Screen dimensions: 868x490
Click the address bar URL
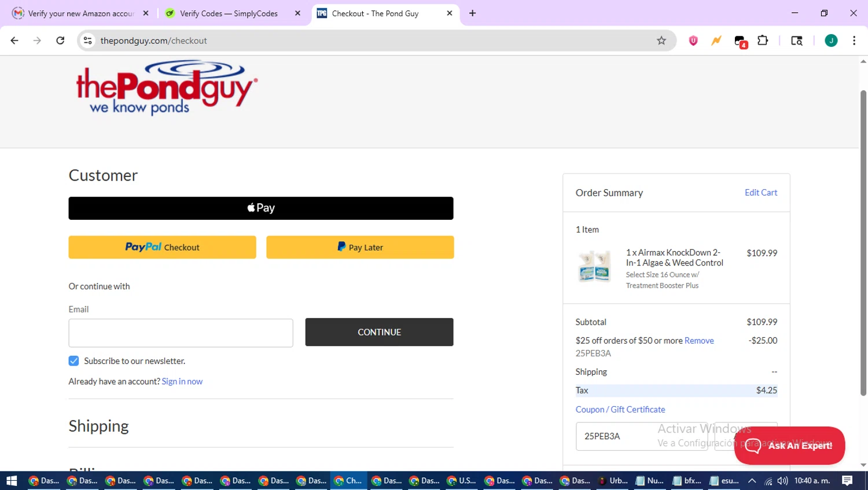click(x=153, y=40)
